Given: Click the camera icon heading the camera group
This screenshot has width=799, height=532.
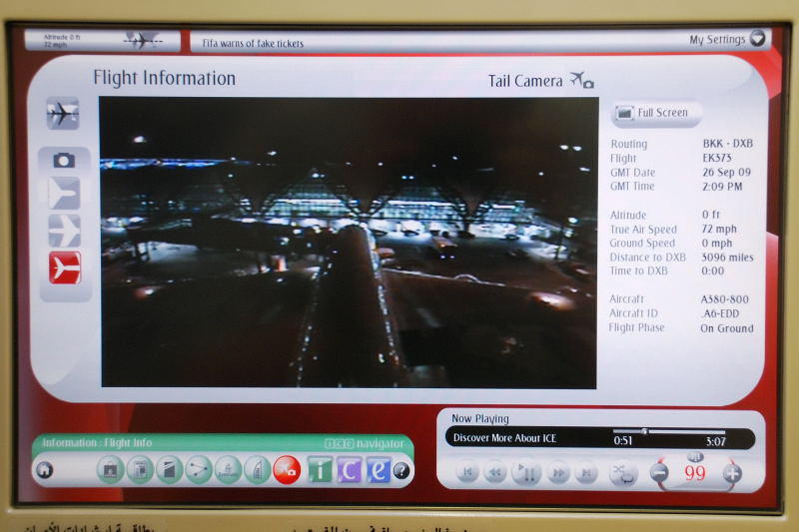Looking at the screenshot, I should click(x=64, y=161).
